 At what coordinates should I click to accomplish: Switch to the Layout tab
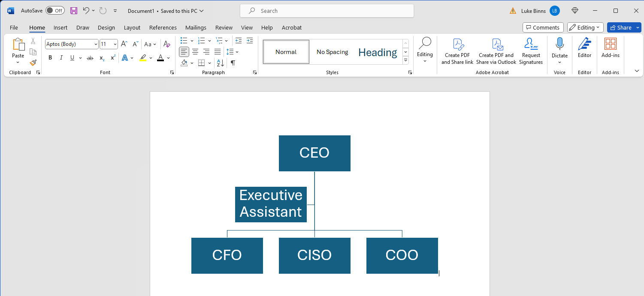tap(132, 27)
